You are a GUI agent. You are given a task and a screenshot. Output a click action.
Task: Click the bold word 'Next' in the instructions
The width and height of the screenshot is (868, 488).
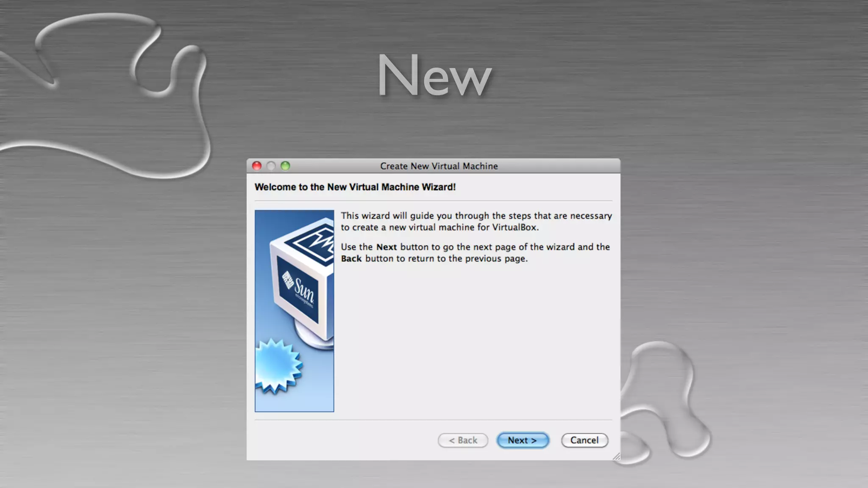(386, 247)
